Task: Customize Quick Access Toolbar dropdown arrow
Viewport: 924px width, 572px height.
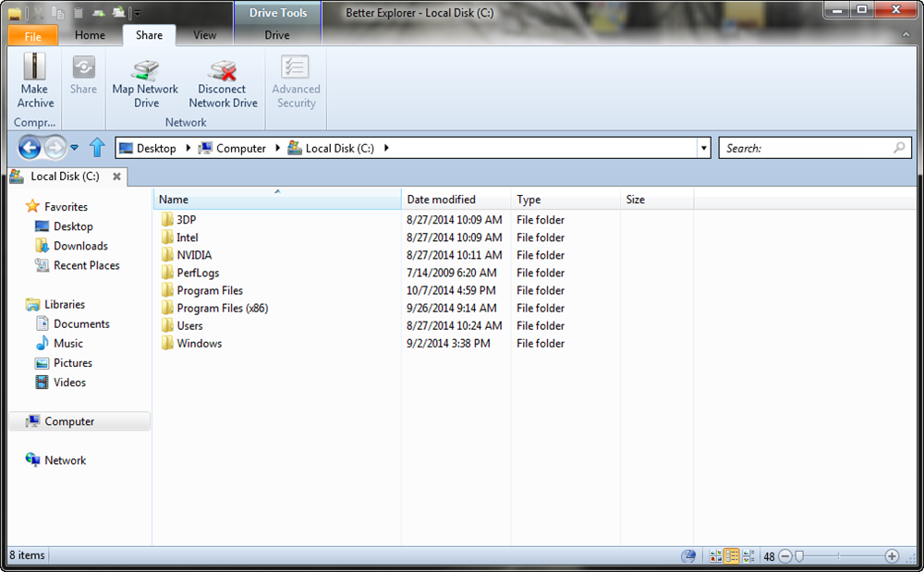Action: pos(138,13)
